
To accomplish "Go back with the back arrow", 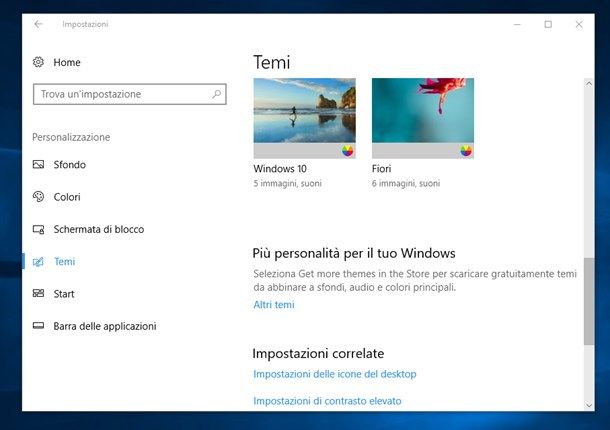I will click(38, 24).
